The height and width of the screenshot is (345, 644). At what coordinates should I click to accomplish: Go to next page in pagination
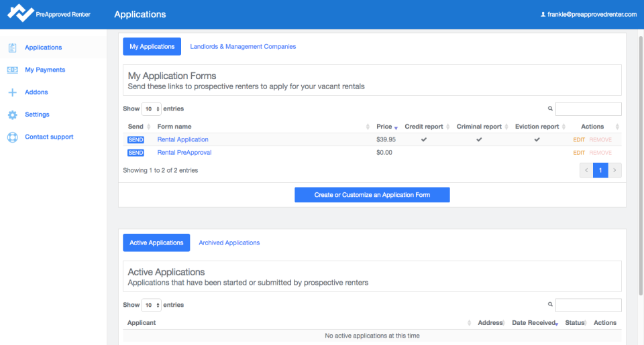pos(615,170)
